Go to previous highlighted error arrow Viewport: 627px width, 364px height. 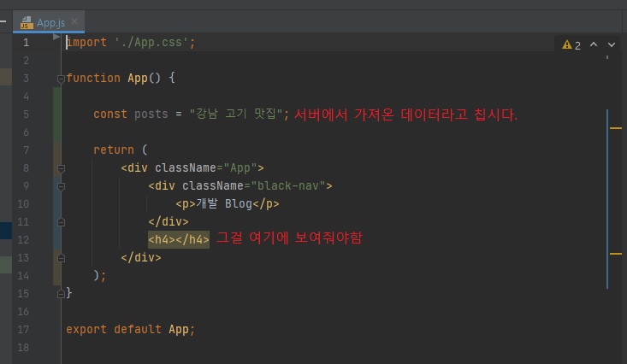[x=594, y=44]
